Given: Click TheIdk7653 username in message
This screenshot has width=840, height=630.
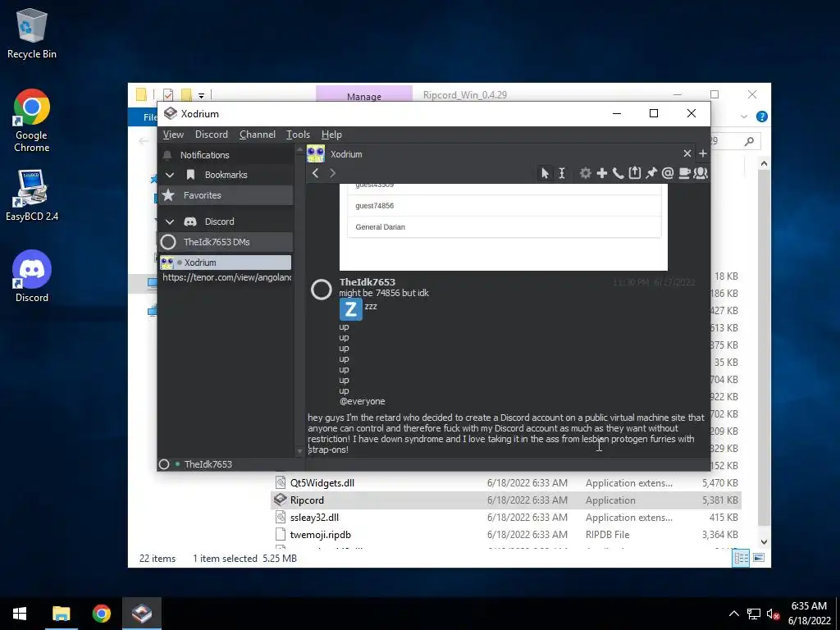Looking at the screenshot, I should pos(367,282).
